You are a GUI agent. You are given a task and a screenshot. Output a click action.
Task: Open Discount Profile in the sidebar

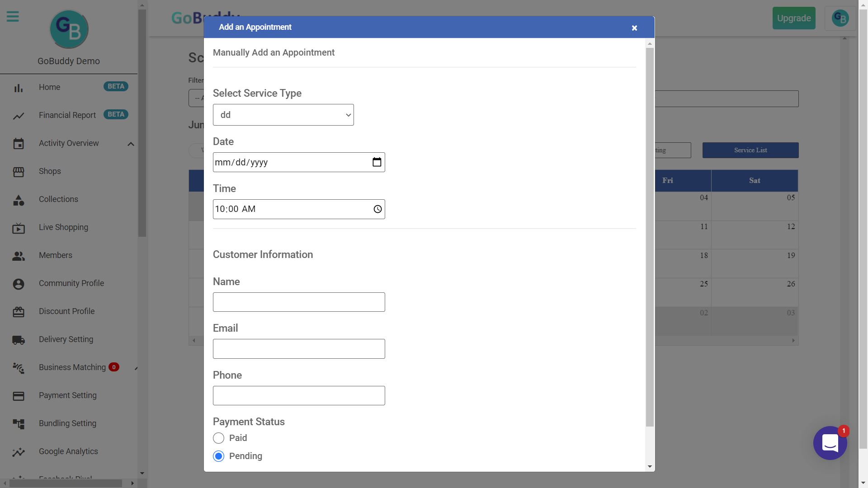[x=66, y=311]
